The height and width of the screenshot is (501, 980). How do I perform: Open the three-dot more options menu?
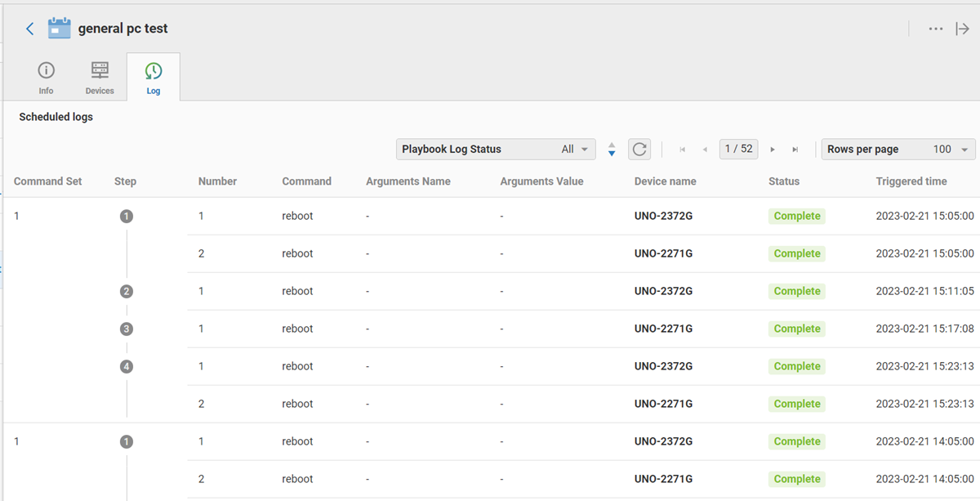pos(936,29)
